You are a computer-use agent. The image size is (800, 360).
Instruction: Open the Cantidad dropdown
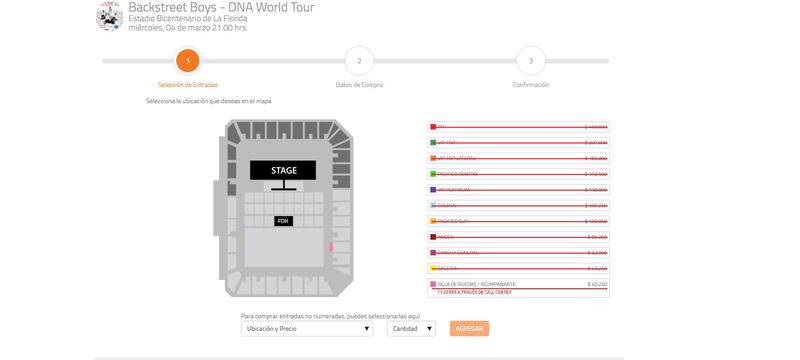411,329
